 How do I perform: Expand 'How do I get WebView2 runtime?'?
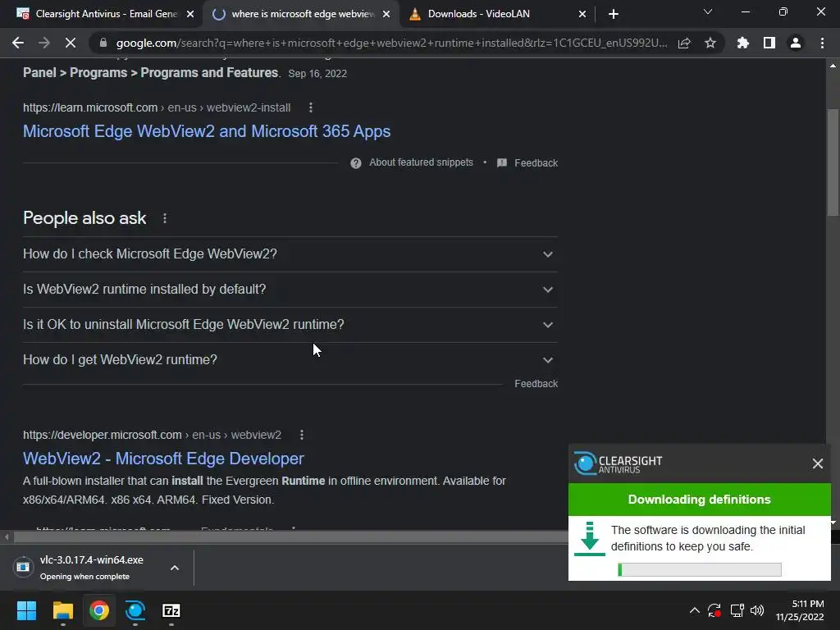pos(290,360)
